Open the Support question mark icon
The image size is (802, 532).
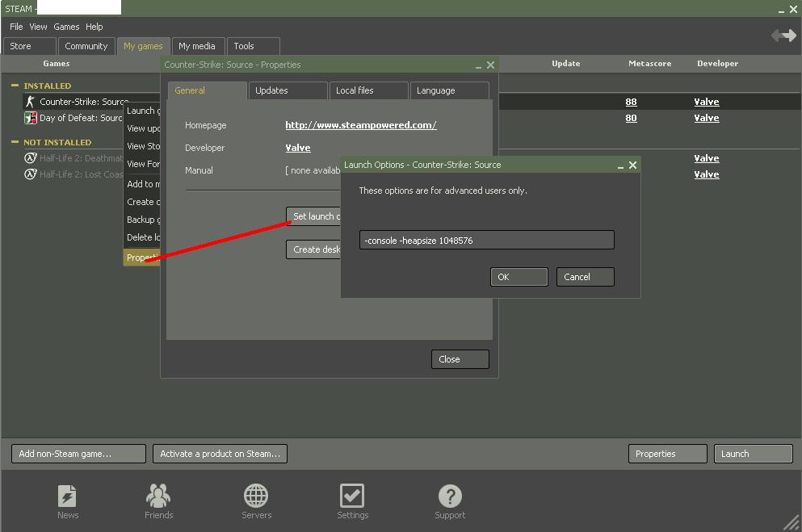click(450, 496)
